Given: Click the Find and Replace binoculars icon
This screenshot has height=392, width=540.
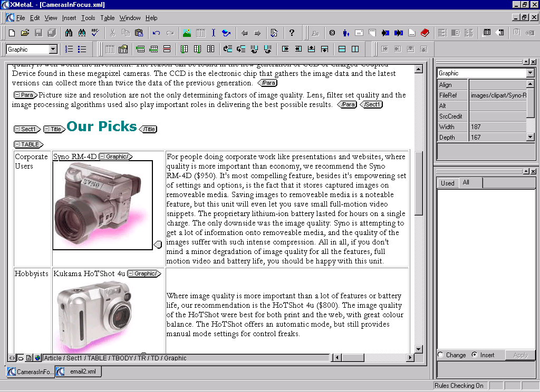Looking at the screenshot, I should click(82, 33).
